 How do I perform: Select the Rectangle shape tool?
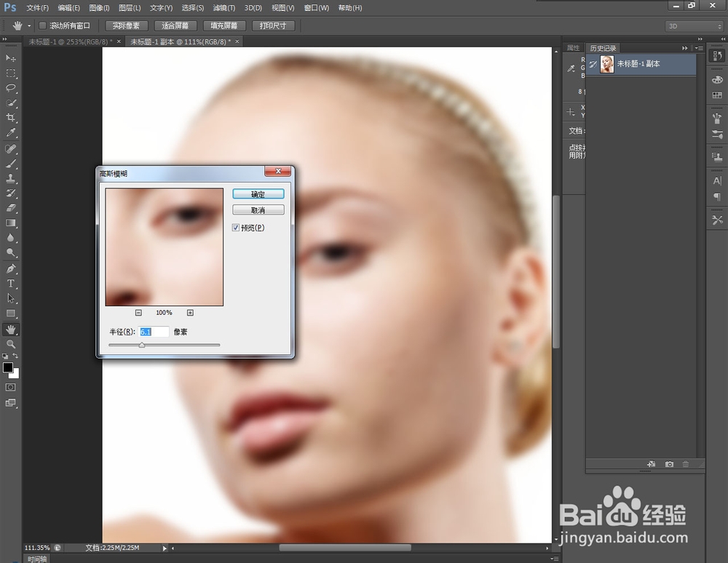tap(10, 314)
